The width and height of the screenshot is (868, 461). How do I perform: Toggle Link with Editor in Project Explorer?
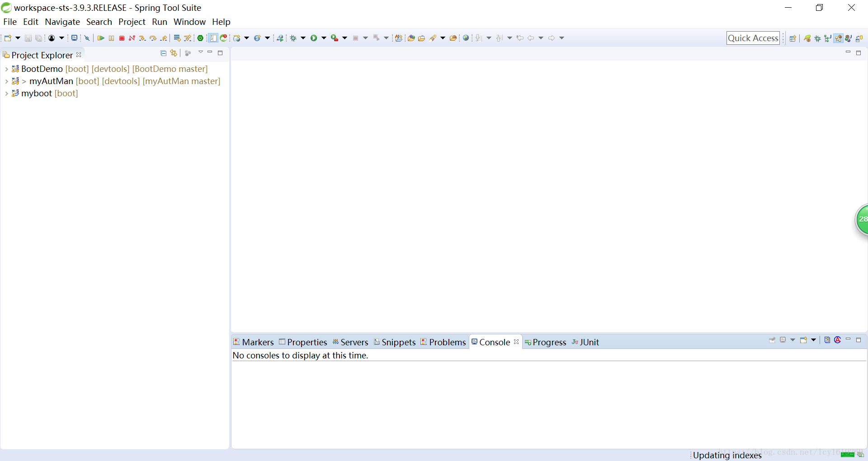pyautogui.click(x=174, y=53)
